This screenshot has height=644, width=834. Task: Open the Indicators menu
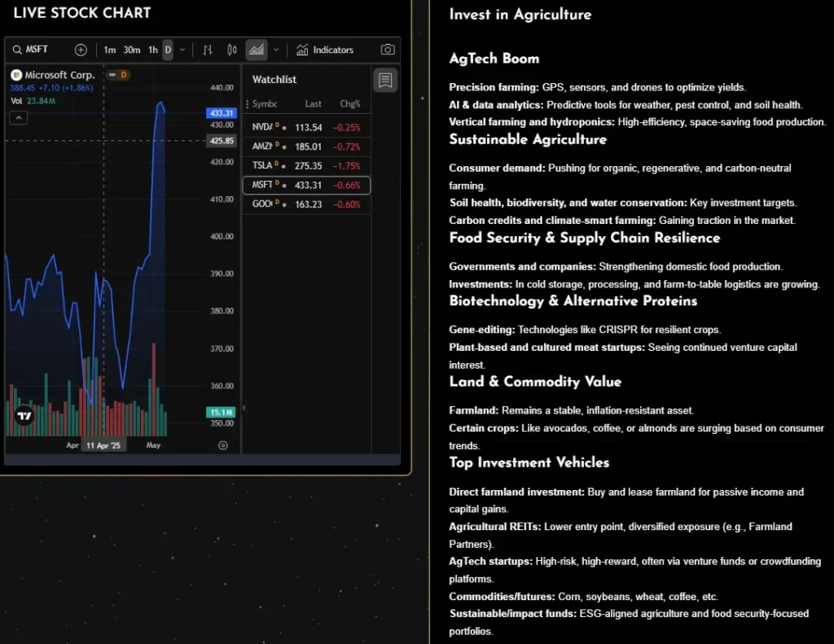tap(325, 50)
